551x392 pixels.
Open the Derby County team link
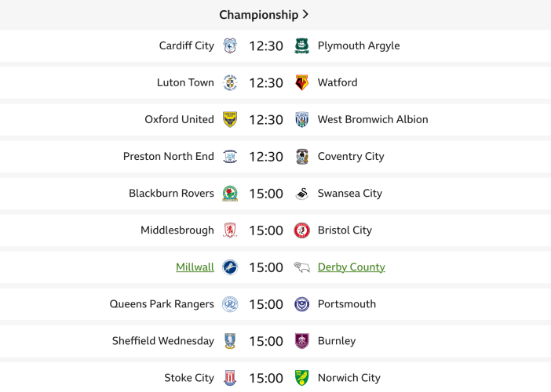pos(351,267)
